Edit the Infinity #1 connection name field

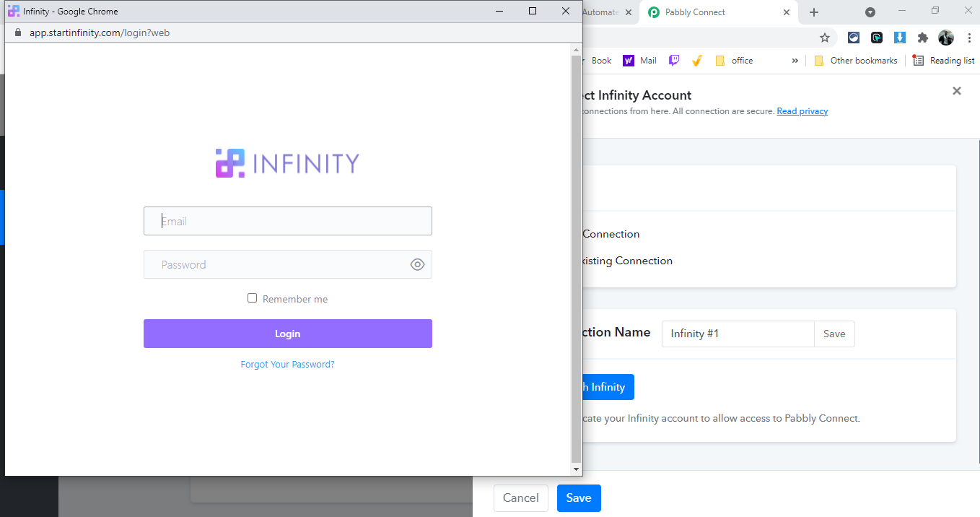(738, 334)
